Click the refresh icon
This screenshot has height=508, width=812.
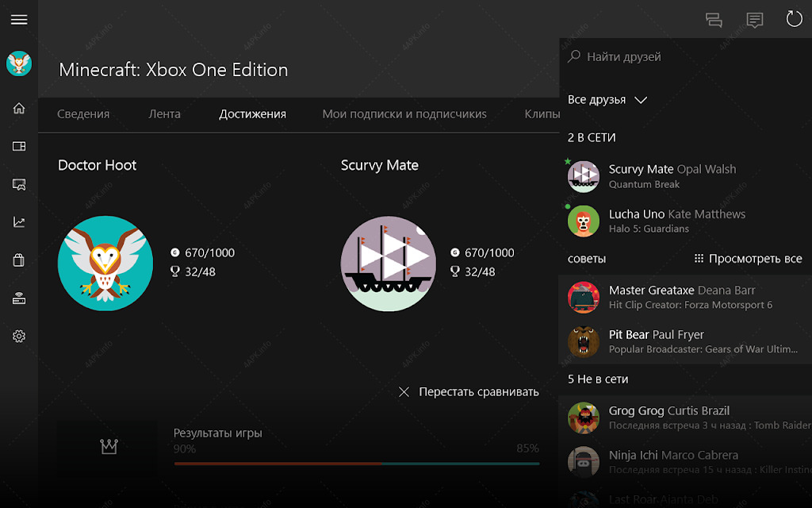[x=794, y=19]
